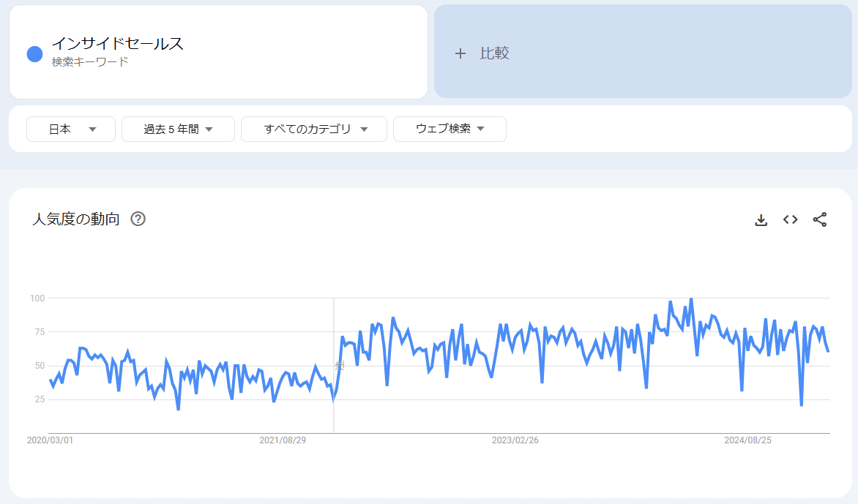Image resolution: width=858 pixels, height=504 pixels.
Task: Toggle the question mark help indicator
Action: 138,218
